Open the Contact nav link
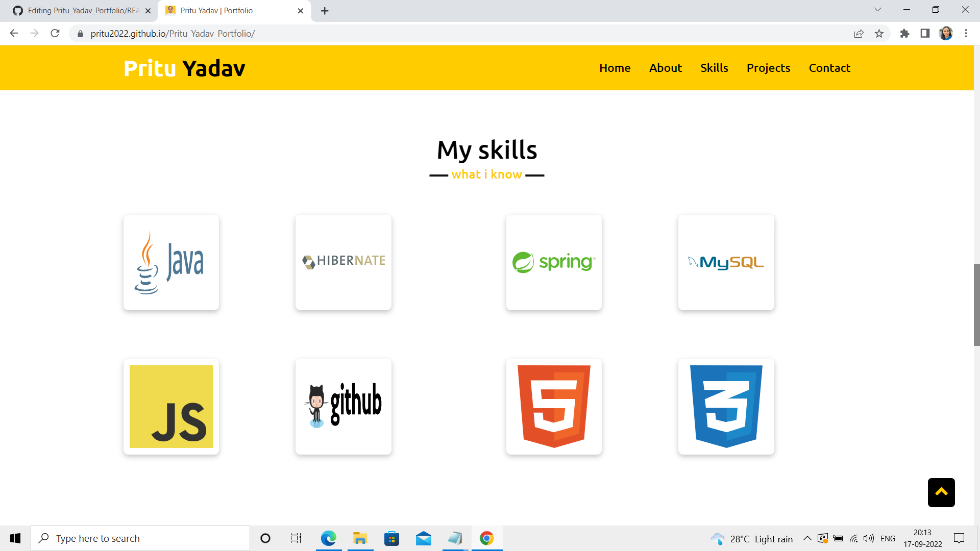Image resolution: width=980 pixels, height=551 pixels. point(829,68)
